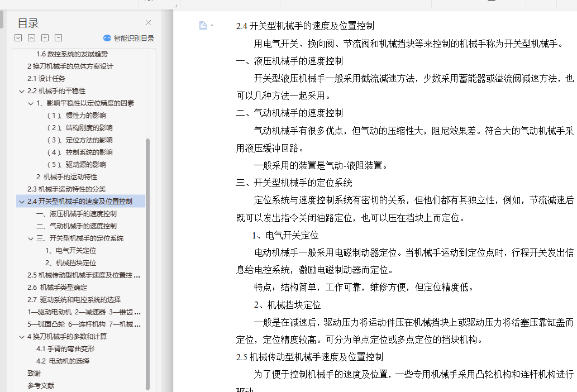Close the 目录 navigation pane
This screenshot has height=392, width=577.
148,23
